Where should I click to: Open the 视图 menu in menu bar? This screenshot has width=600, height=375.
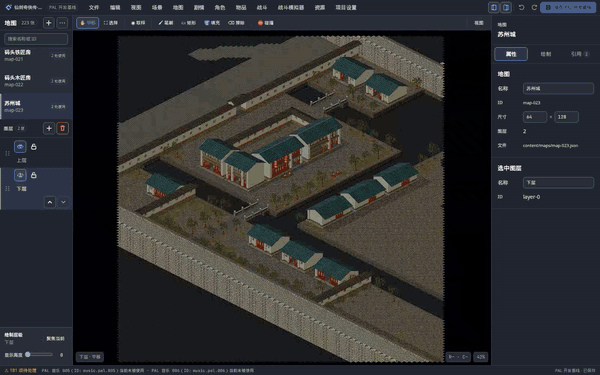136,8
